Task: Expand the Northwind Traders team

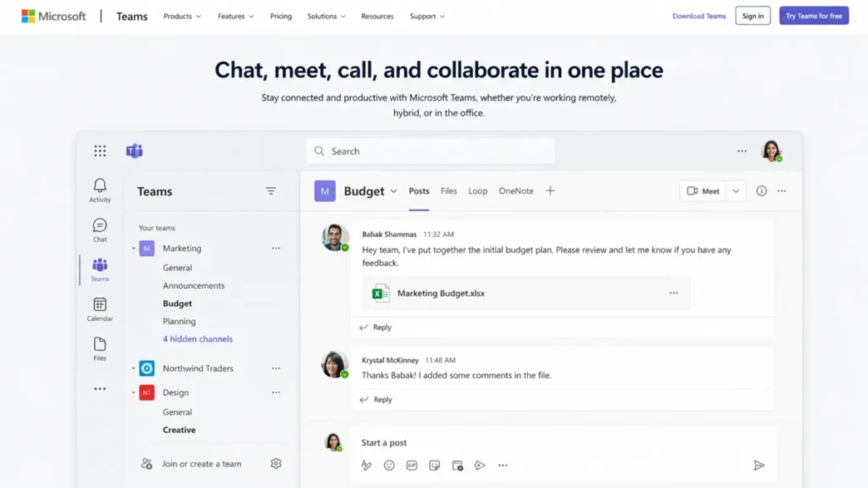Action: point(133,369)
